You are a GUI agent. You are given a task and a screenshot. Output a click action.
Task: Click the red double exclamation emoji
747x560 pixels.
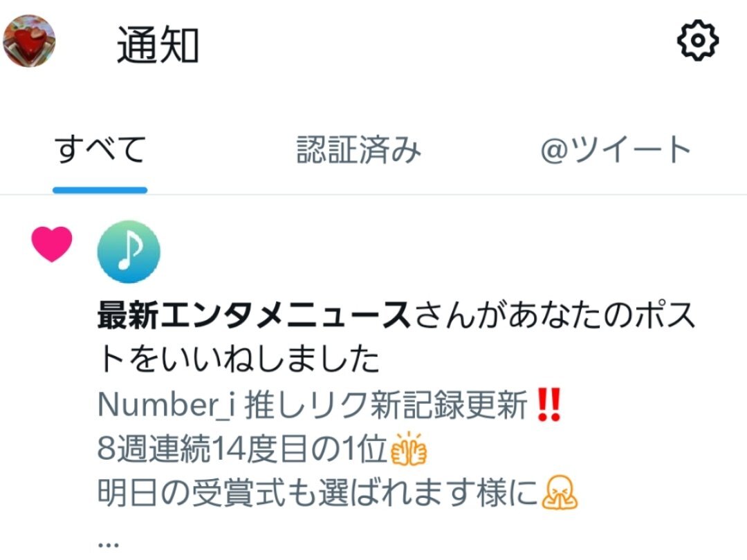tap(548, 404)
